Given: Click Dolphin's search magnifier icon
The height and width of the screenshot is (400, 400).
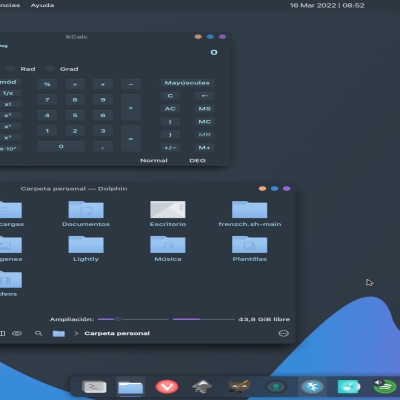Looking at the screenshot, I should point(39,333).
